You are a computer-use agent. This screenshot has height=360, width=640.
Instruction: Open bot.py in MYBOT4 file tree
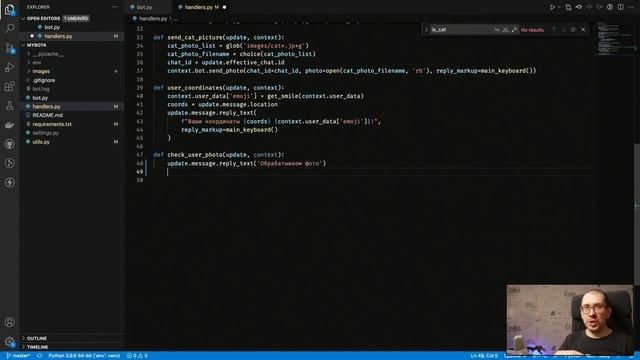tap(40, 98)
